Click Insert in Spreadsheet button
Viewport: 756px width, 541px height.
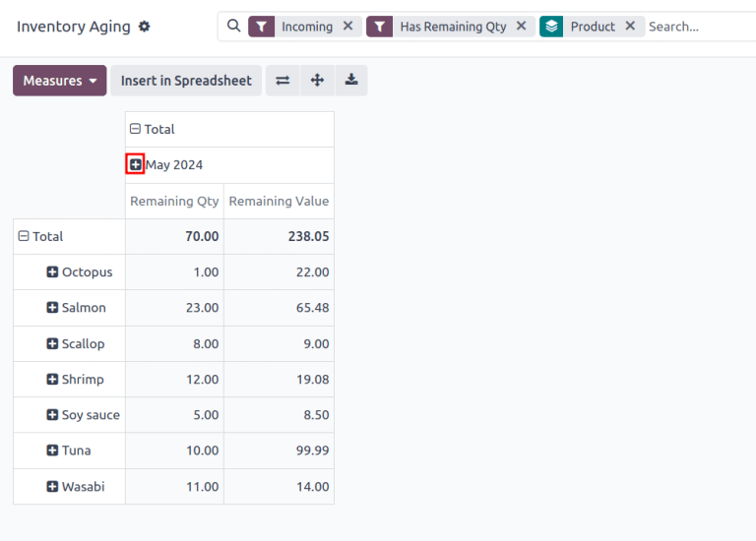pyautogui.click(x=186, y=81)
